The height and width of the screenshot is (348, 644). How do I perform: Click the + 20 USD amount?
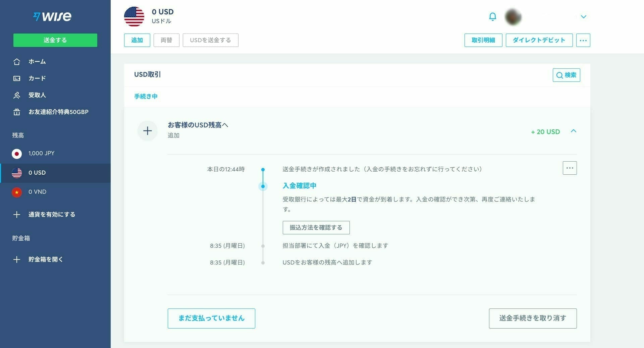pyautogui.click(x=545, y=132)
